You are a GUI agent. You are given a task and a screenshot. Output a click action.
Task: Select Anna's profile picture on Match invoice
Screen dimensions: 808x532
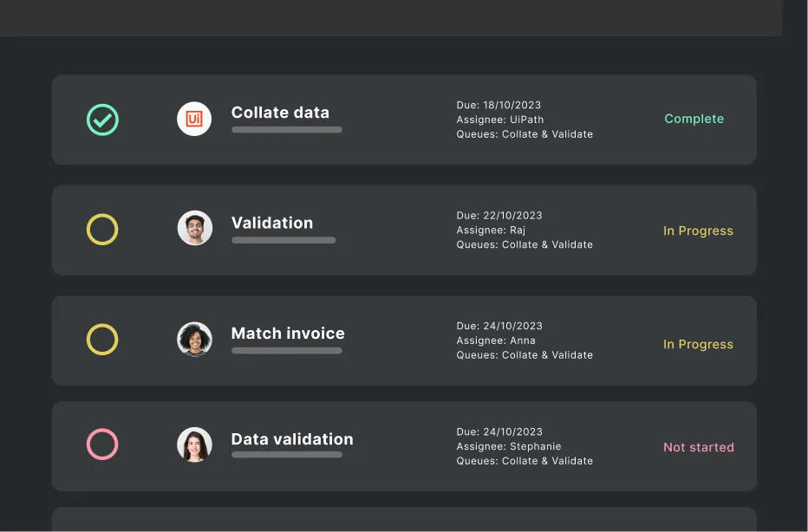tap(194, 339)
